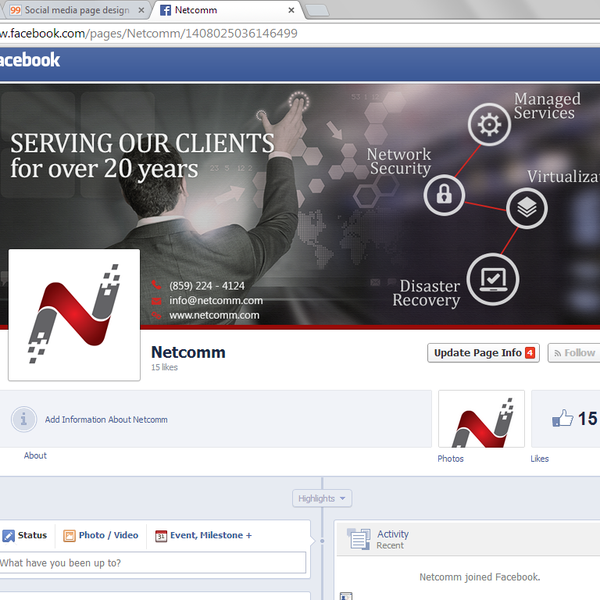The image size is (600, 600).
Task: Select the Photo / Video composer tab
Action: point(101,535)
